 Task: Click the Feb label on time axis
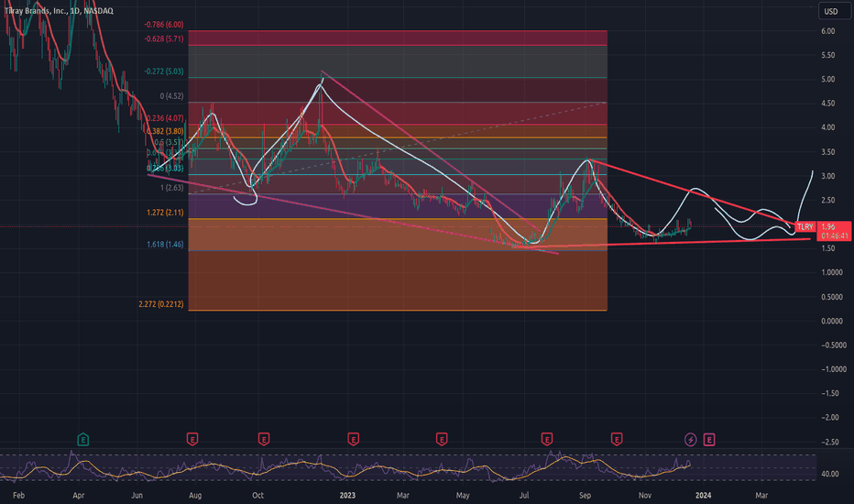pyautogui.click(x=18, y=495)
